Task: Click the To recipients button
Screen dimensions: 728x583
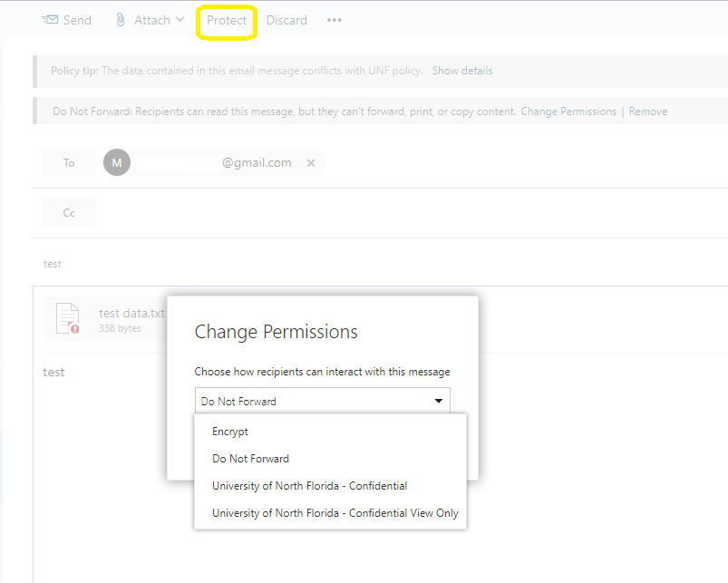Action: pos(69,162)
